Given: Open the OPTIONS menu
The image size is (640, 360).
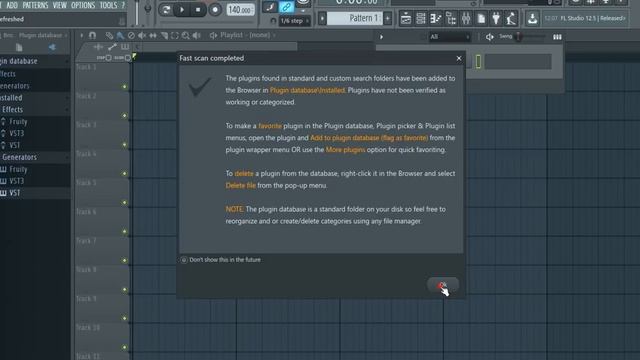Looking at the screenshot, I should click(x=83, y=5).
